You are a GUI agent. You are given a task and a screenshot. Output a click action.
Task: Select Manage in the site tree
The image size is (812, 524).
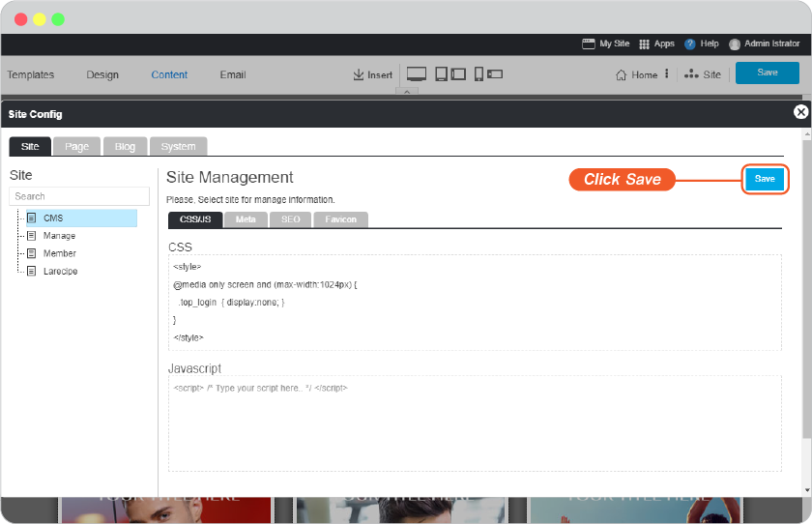coord(59,236)
